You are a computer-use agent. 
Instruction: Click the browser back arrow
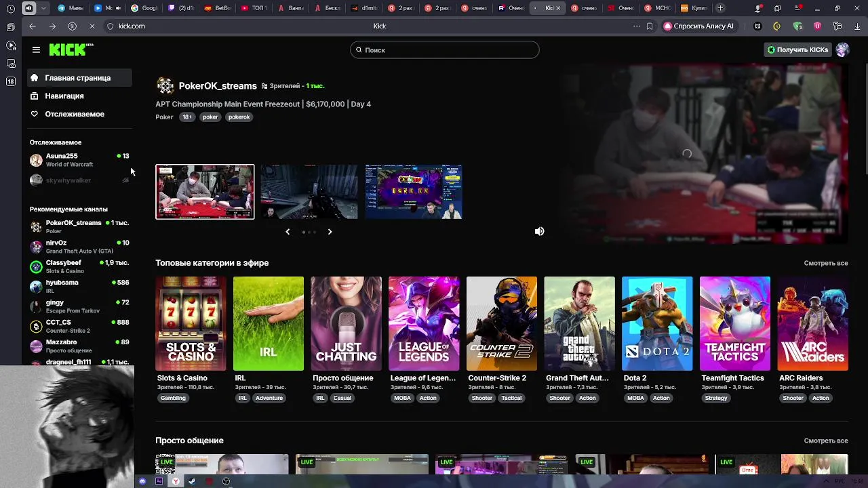[x=33, y=26]
